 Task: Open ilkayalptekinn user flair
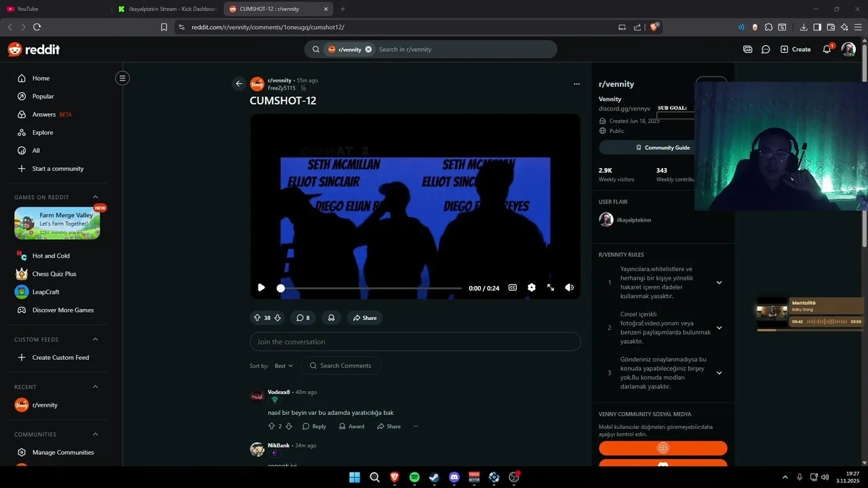point(625,220)
